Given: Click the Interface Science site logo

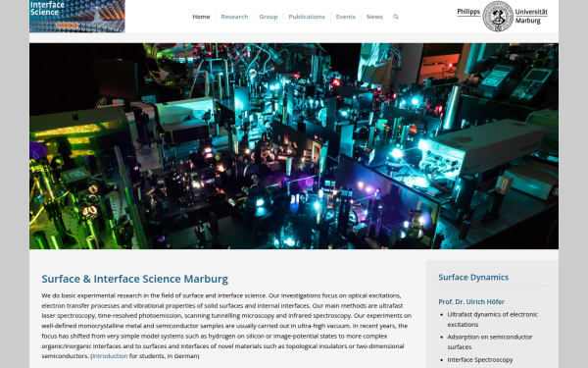Looking at the screenshot, I should coord(77,16).
